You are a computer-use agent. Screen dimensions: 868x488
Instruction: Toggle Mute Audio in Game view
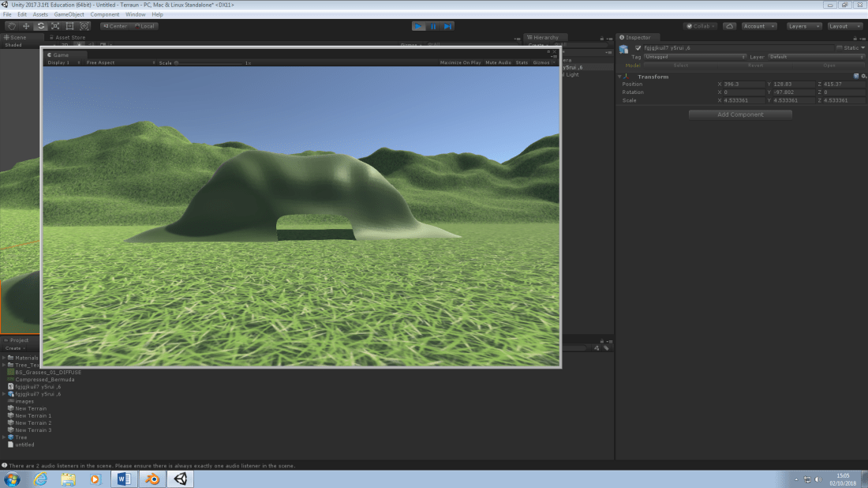pos(498,62)
